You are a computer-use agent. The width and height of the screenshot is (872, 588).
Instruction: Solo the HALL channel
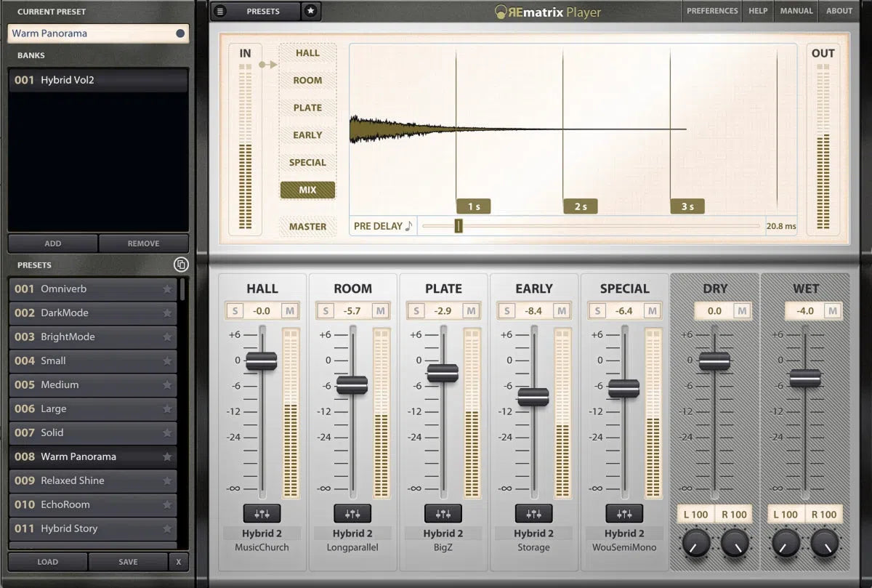tap(234, 310)
